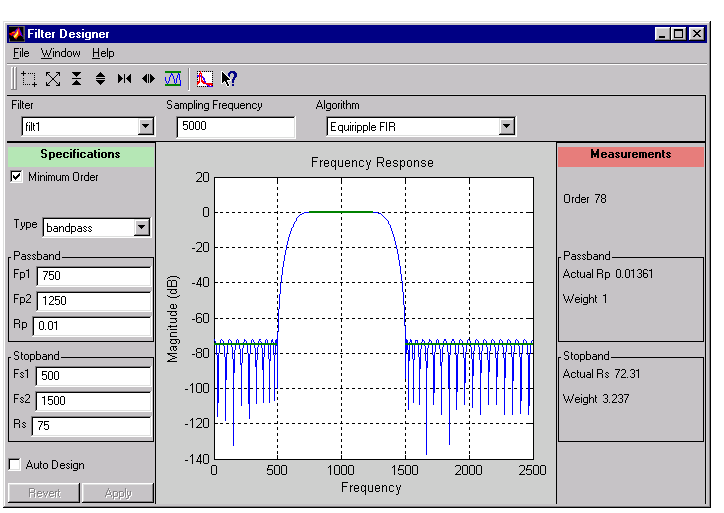Click the Fp1 passband edge field
Screen dimensions: 724x513
[x=93, y=276]
